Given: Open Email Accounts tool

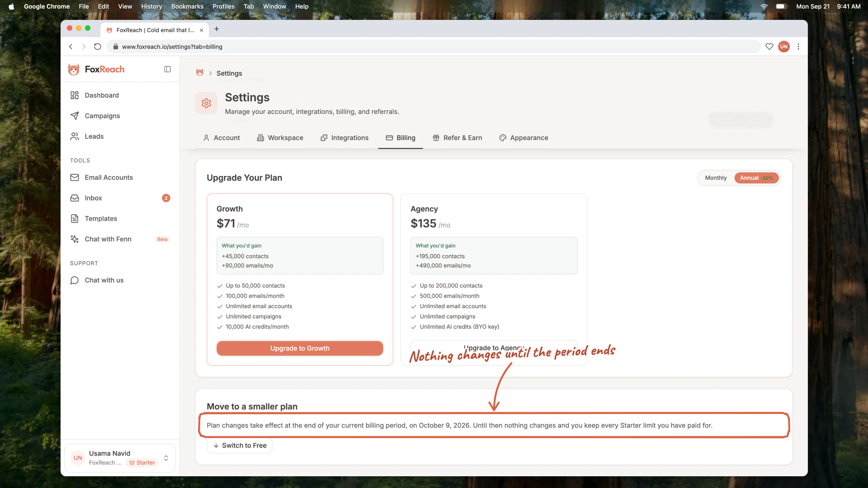Looking at the screenshot, I should click(120, 177).
